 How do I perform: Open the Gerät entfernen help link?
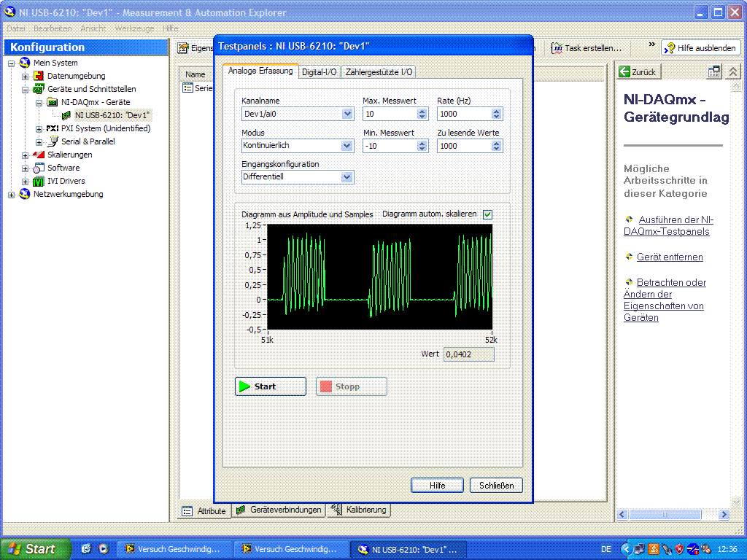click(670, 257)
